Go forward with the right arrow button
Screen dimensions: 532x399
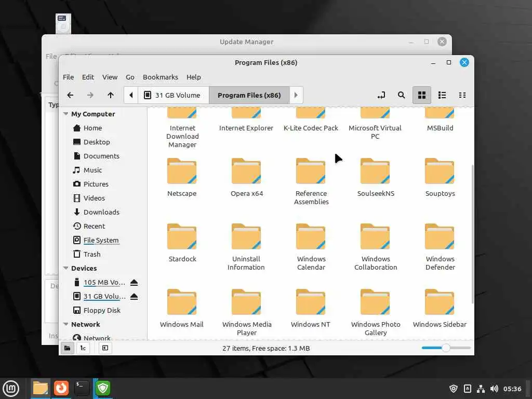[x=90, y=96]
